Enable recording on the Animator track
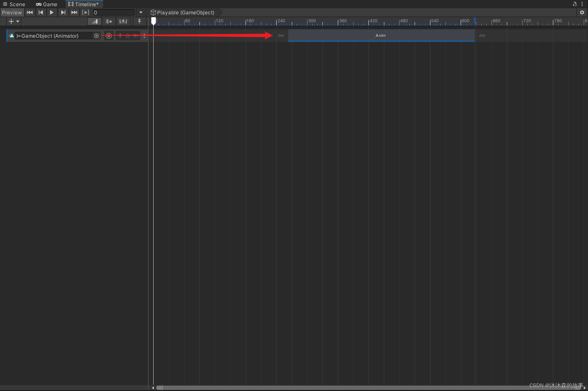The height and width of the screenshot is (391, 588). (x=109, y=36)
